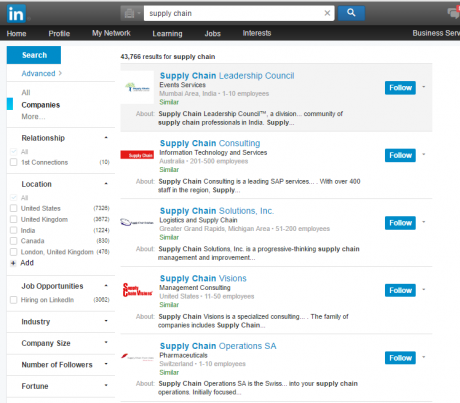
Task: Expand the Fortune filter section
Action: [x=106, y=385]
